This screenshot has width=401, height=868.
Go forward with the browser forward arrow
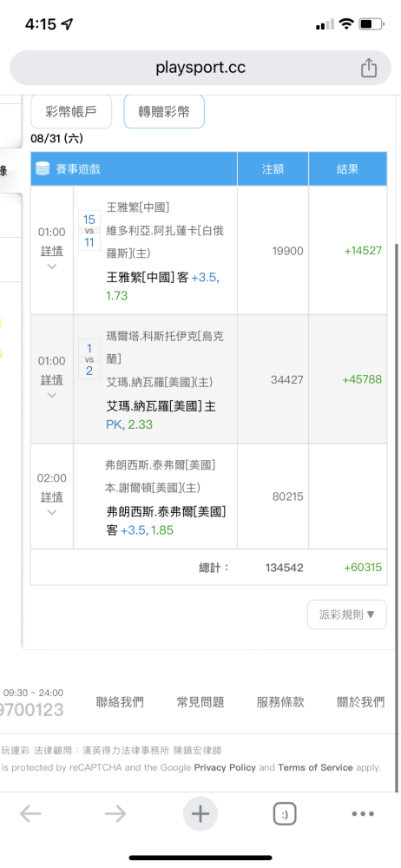(115, 814)
